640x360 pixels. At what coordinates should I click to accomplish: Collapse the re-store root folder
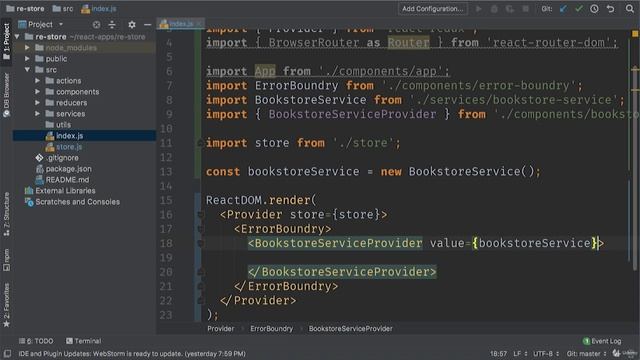[x=17, y=37]
